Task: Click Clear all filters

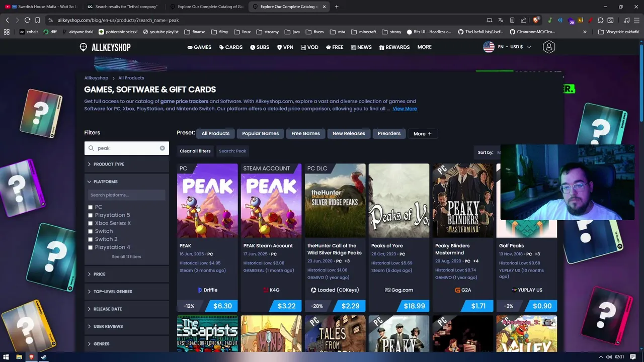Action: tap(195, 151)
